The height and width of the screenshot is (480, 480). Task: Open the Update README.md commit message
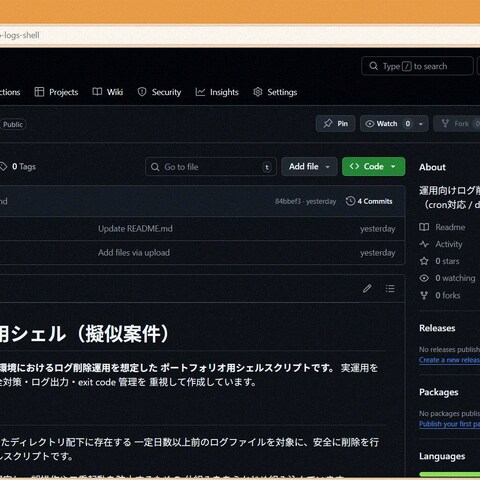(135, 229)
